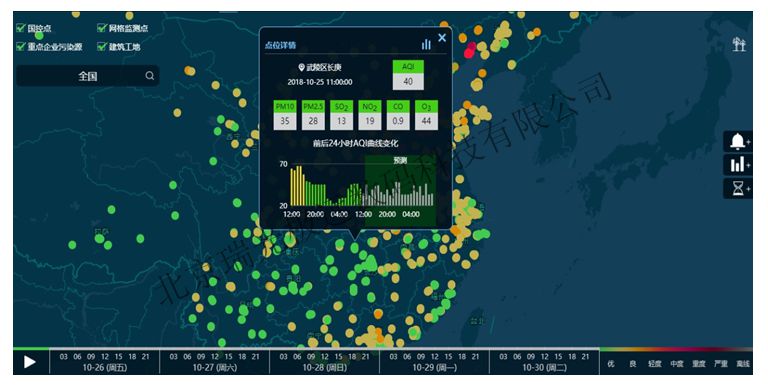Click the 中度 legend label
This screenshot has height=385, width=768.
(x=677, y=364)
